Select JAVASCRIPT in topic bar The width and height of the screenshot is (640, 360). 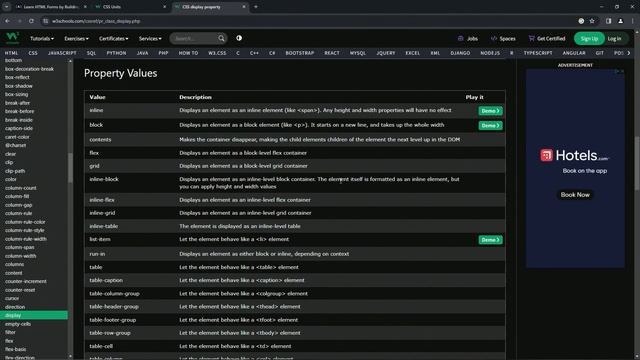click(62, 53)
